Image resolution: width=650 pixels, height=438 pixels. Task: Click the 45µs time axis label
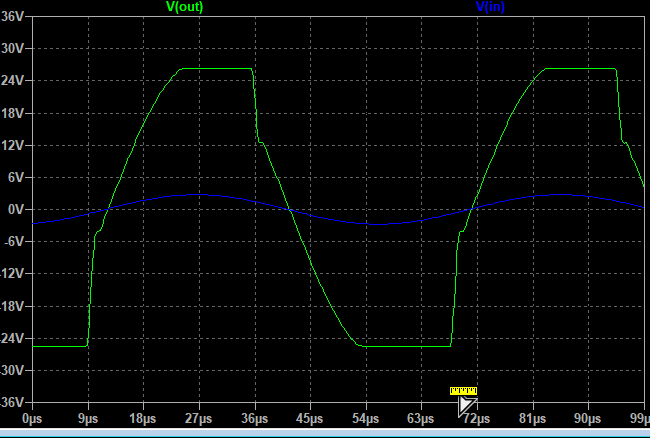click(310, 419)
